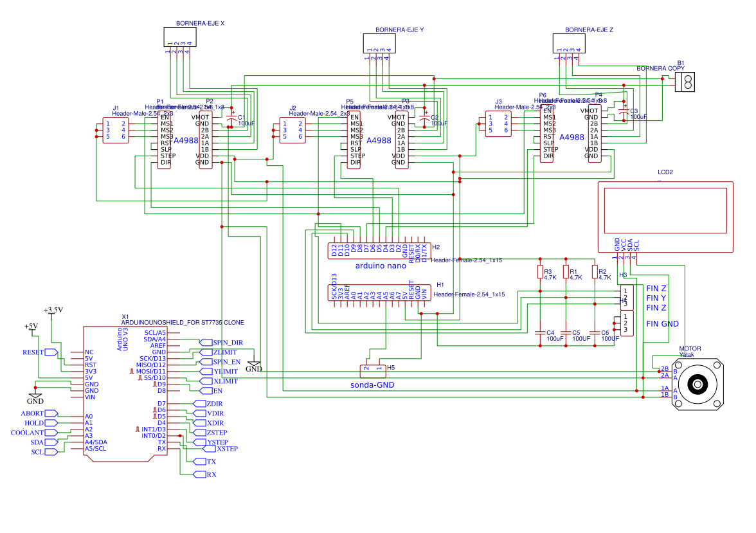The height and width of the screenshot is (533, 756).
Task: Click capacitor C1 100uF symbol
Action: pos(231,117)
